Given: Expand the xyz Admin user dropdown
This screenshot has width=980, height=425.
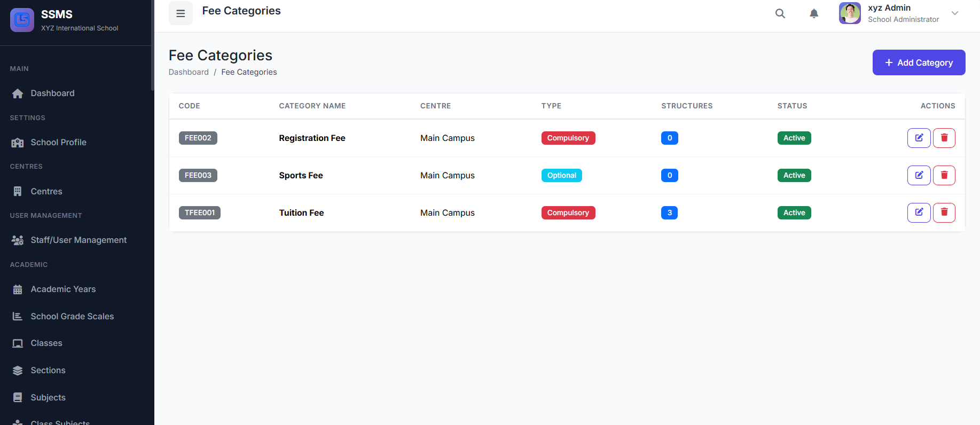Looking at the screenshot, I should coord(955,13).
